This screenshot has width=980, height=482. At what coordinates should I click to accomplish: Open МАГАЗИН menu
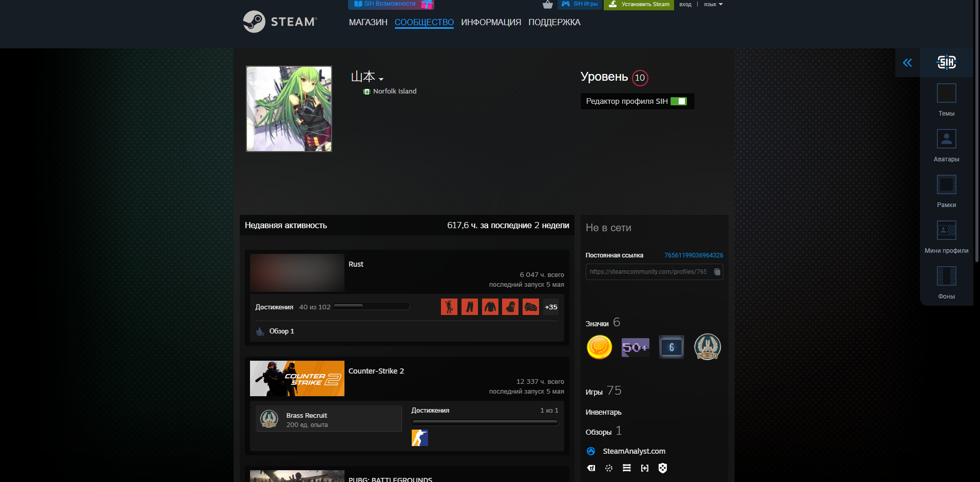point(368,22)
